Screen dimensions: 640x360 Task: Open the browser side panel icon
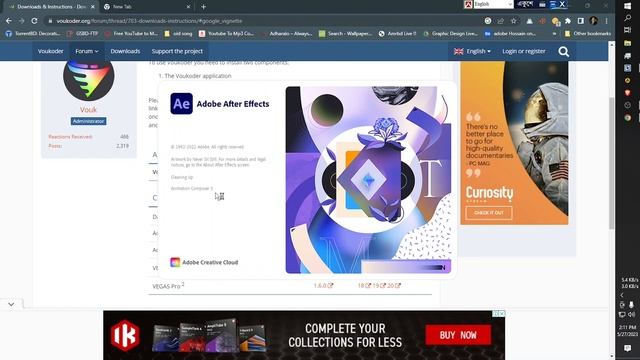tap(580, 21)
